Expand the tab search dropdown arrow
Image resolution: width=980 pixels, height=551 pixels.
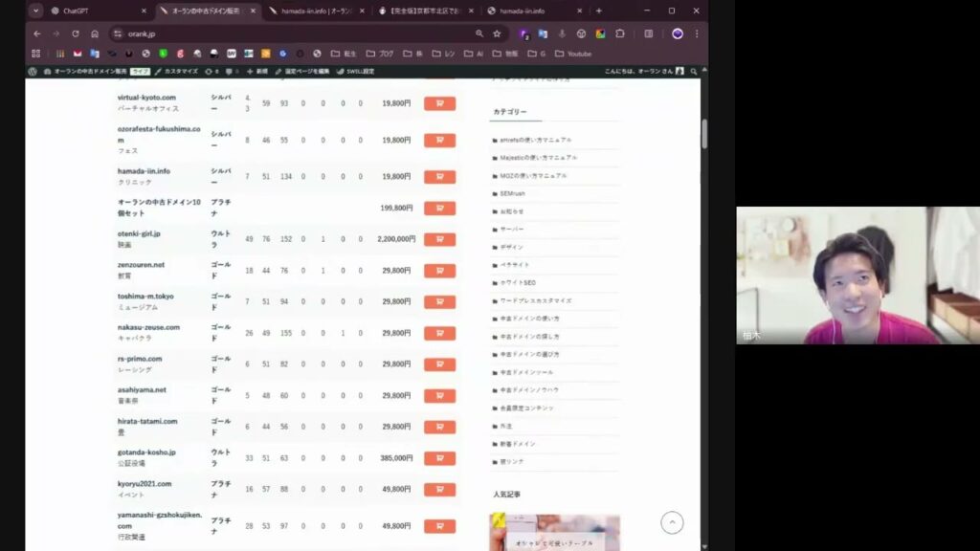[x=36, y=11]
